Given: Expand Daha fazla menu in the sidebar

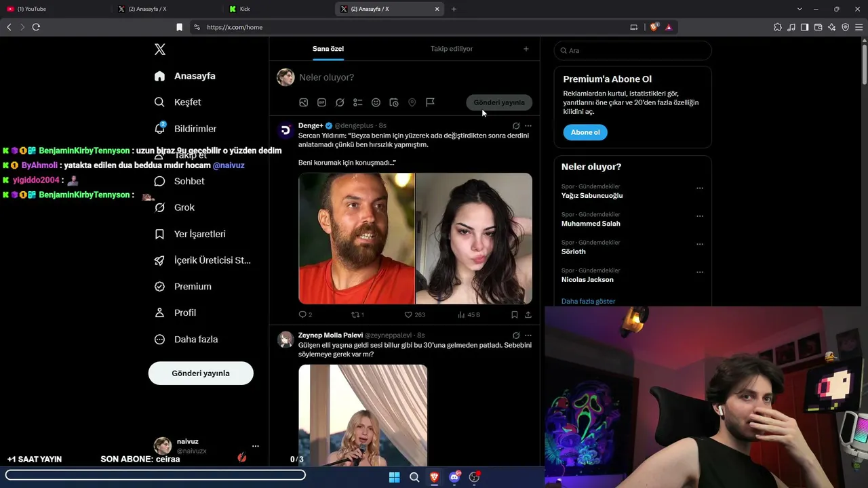Looking at the screenshot, I should (186, 340).
